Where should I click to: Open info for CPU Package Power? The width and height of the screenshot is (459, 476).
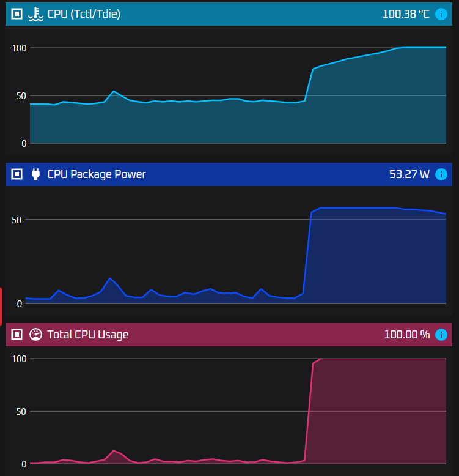(x=441, y=174)
